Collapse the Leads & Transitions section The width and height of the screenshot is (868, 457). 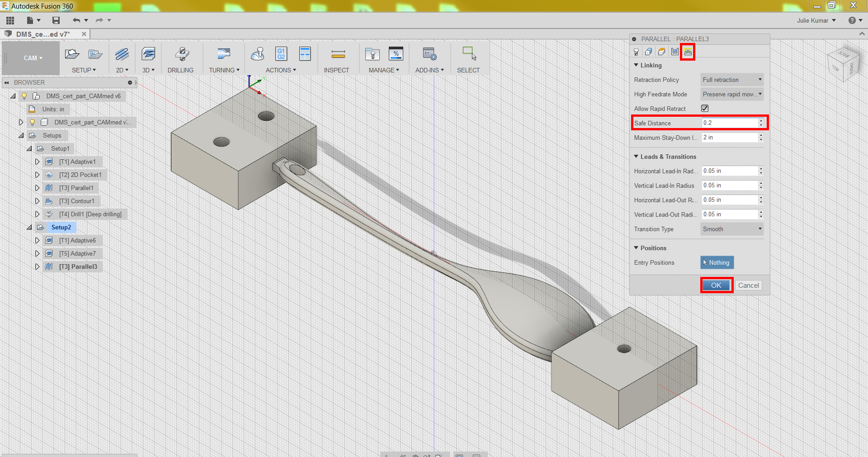point(636,157)
